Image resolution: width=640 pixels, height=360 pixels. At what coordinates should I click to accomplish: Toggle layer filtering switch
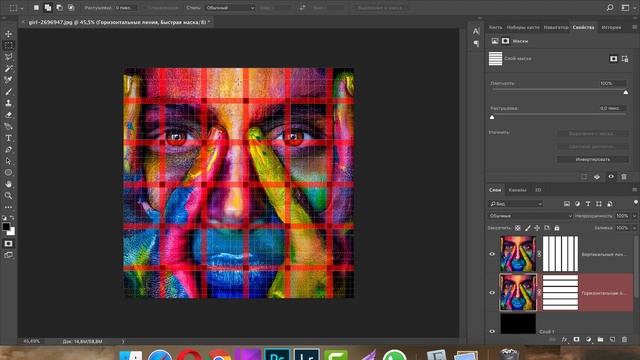[636, 202]
